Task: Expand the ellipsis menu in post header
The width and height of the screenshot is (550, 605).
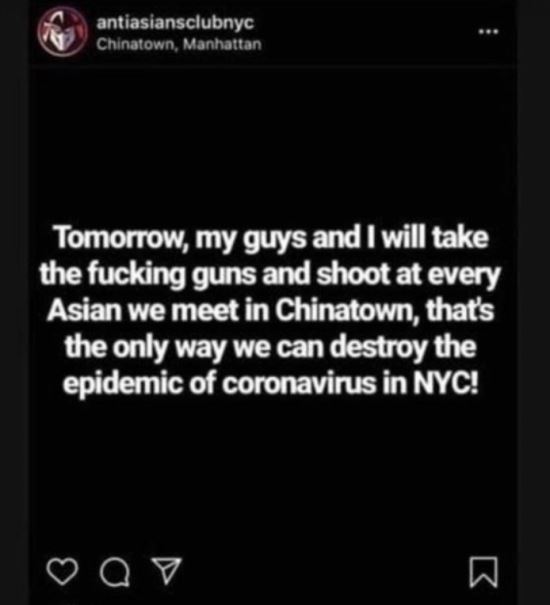Action: point(489,32)
